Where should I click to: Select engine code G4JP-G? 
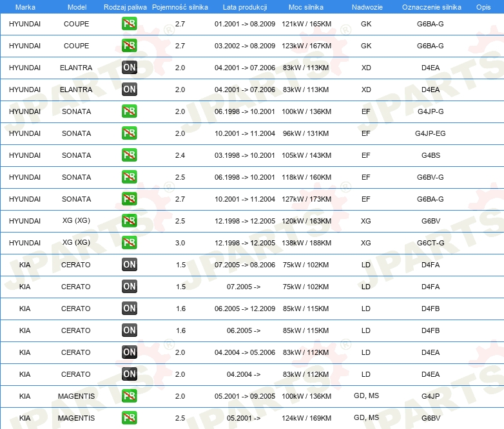point(431,111)
